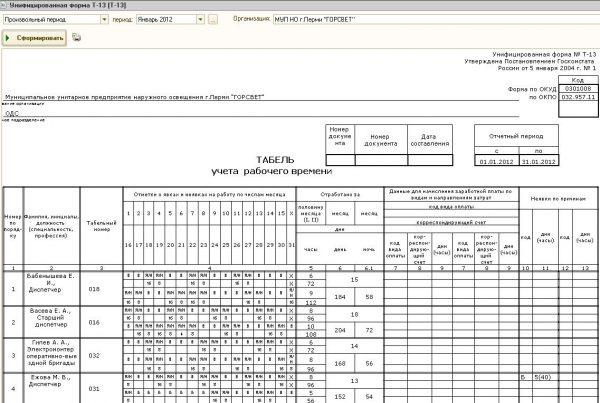Click the hours value 168 in Гилев's row

click(340, 363)
